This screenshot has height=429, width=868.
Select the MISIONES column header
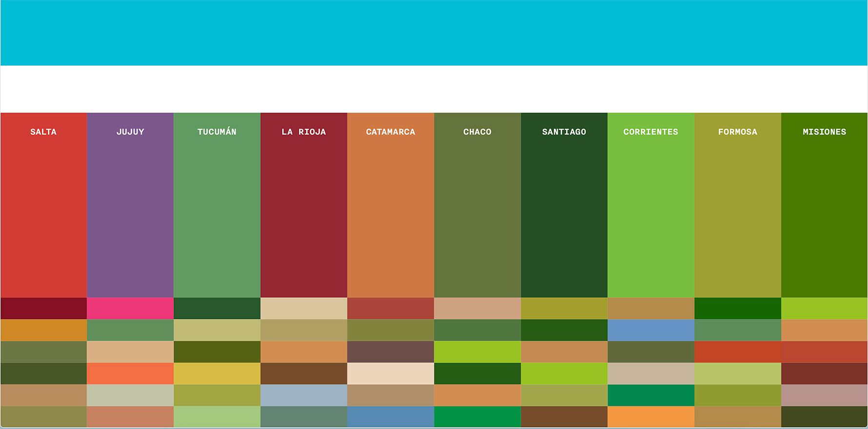coord(824,132)
